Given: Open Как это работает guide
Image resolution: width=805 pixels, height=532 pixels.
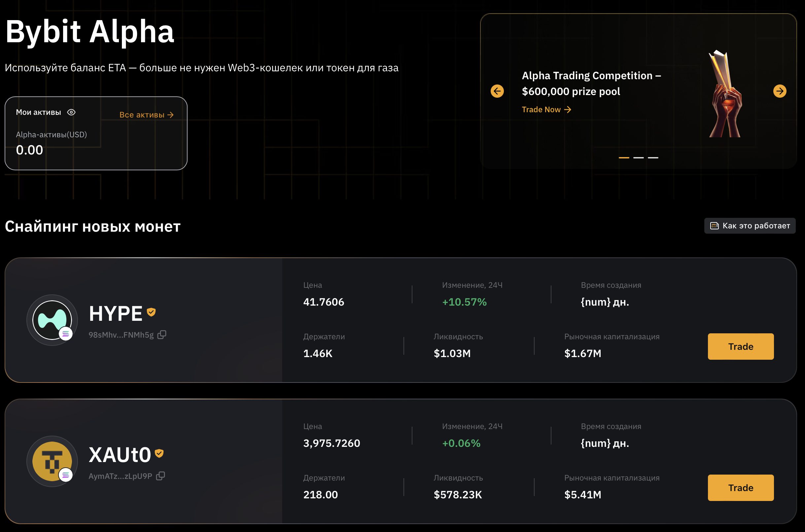Looking at the screenshot, I should pos(750,226).
